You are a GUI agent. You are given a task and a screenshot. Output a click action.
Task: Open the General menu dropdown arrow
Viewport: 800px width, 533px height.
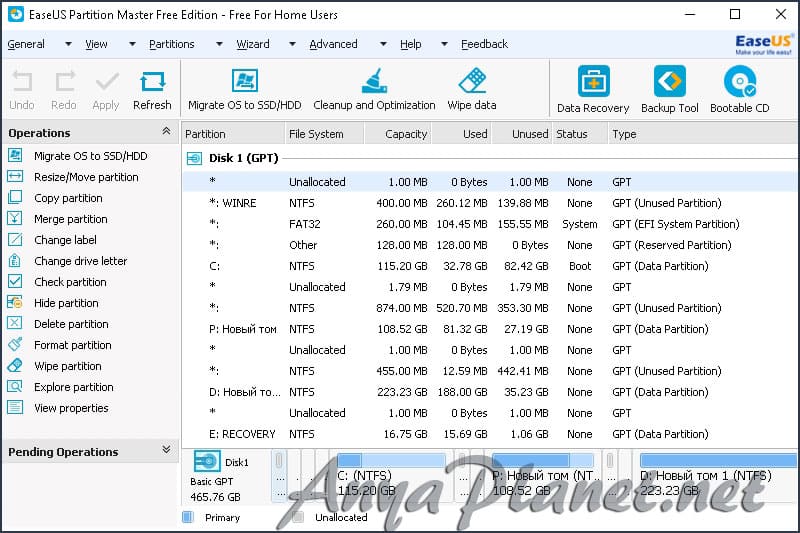pos(68,44)
